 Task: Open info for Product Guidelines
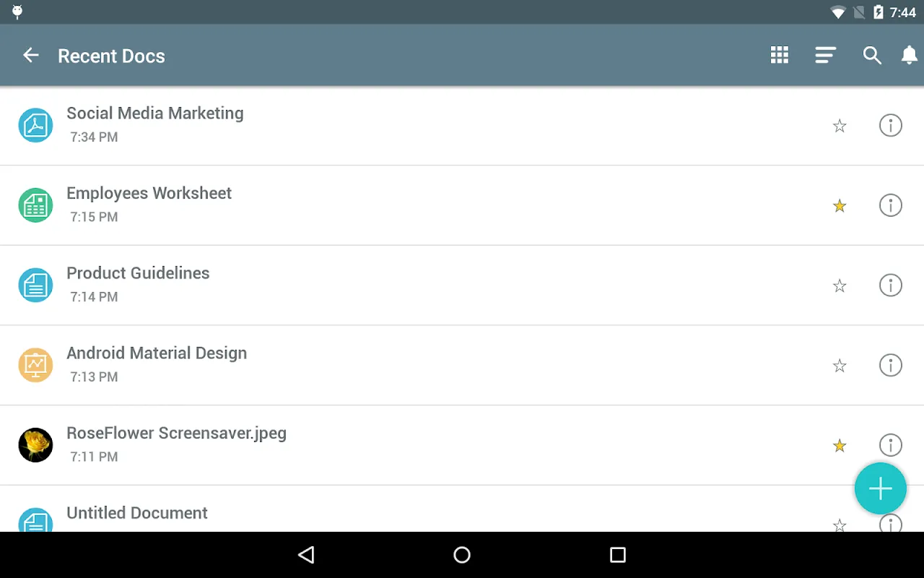click(890, 285)
